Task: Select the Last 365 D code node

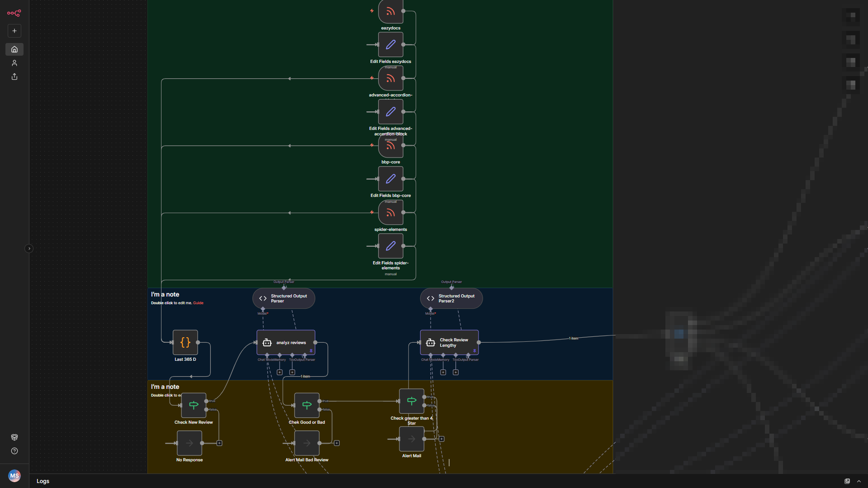Action: tap(185, 343)
